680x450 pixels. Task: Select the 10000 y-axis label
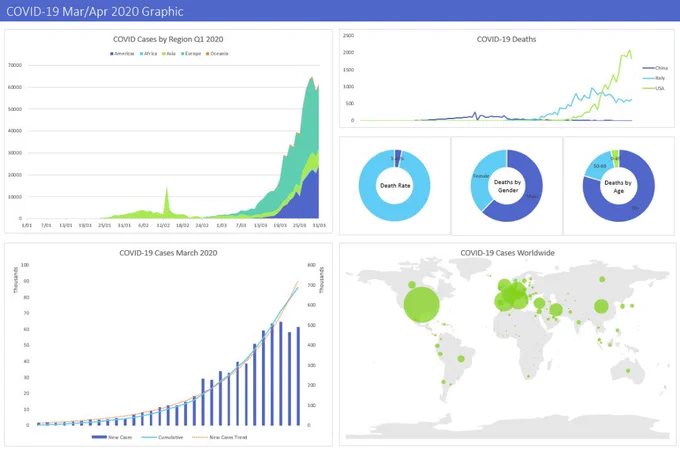15,197
